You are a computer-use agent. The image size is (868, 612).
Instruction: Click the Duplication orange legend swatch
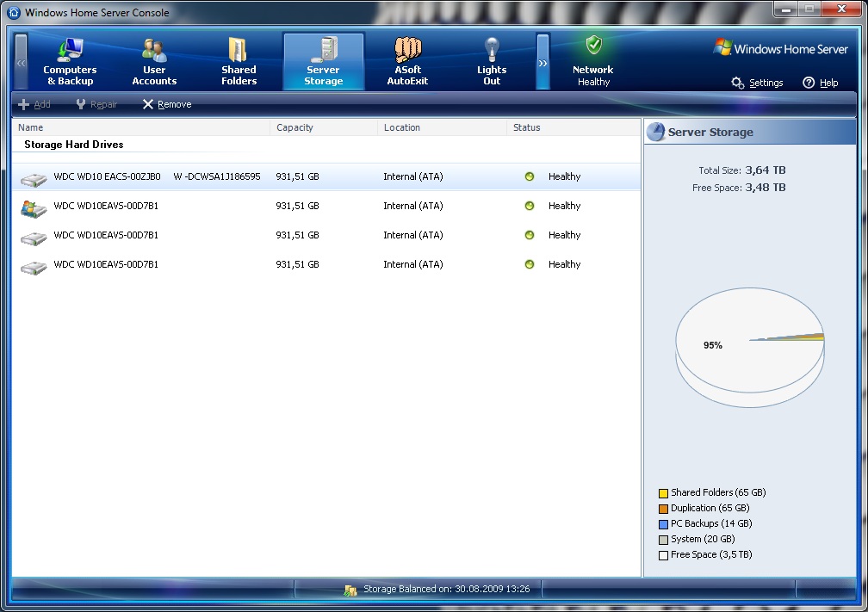663,509
